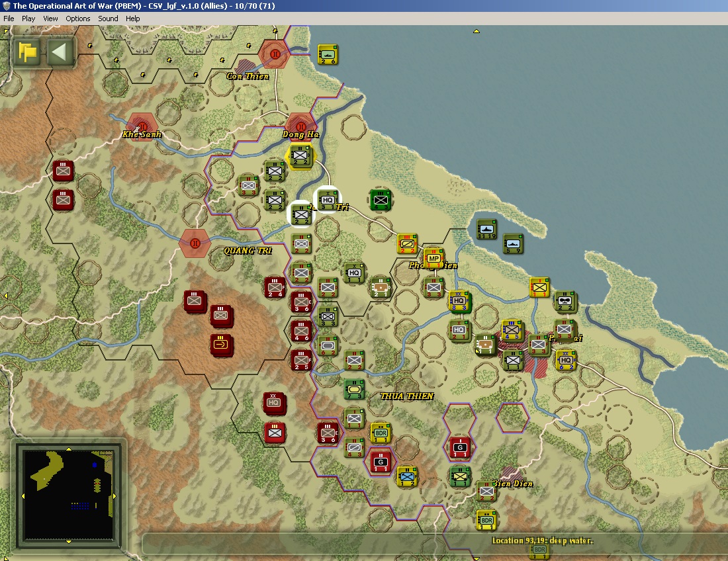Click the QUANG TRI province label
The image size is (728, 561).
click(x=248, y=251)
